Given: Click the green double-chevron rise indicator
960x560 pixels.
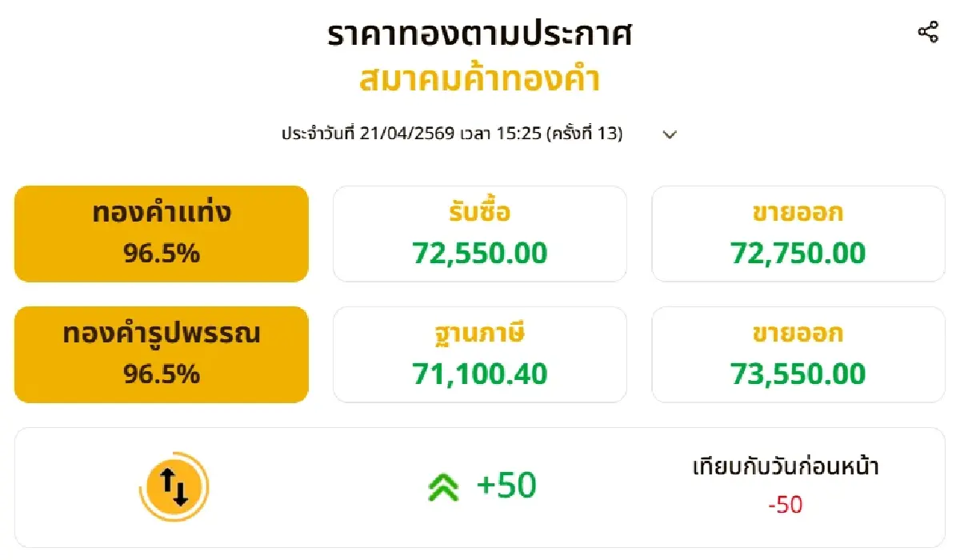Looking at the screenshot, I should tap(441, 485).
